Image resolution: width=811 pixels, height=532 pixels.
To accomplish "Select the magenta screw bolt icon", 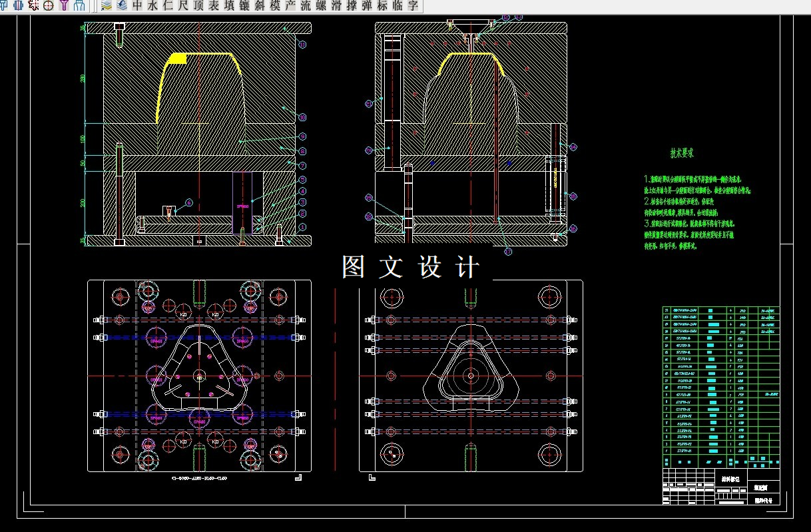I will tap(64, 5).
